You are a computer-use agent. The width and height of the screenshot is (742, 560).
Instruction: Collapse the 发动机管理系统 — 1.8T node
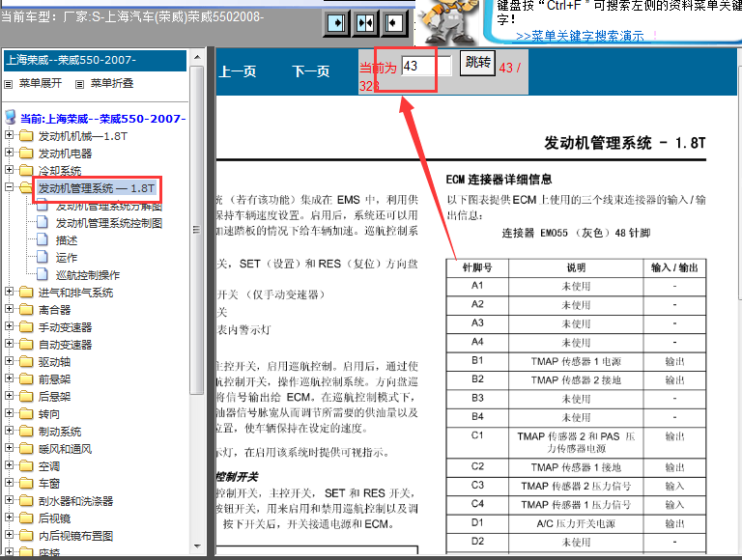pos(10,188)
